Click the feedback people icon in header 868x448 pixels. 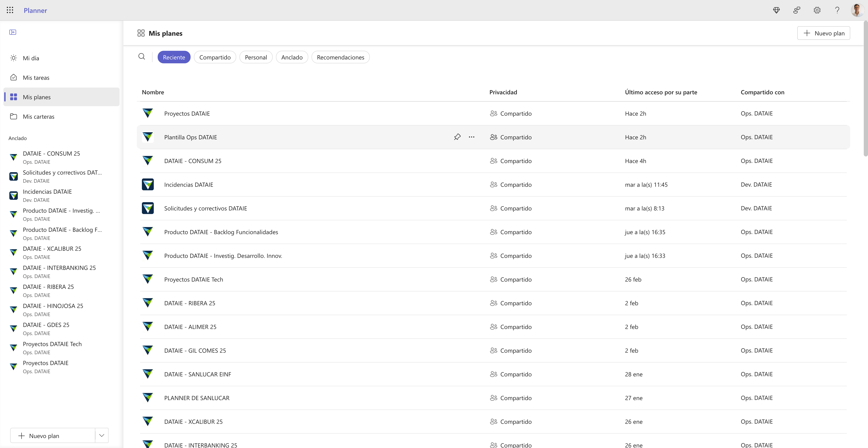797,10
